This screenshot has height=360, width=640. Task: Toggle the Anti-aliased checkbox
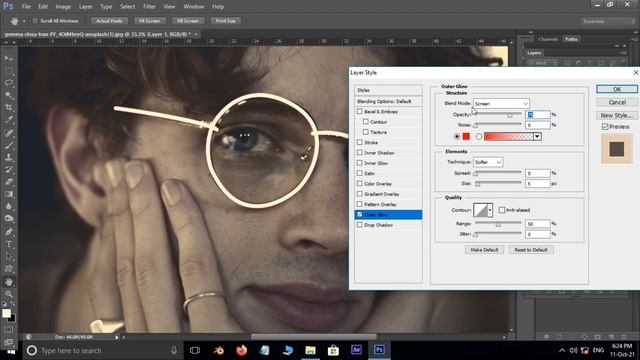(502, 210)
